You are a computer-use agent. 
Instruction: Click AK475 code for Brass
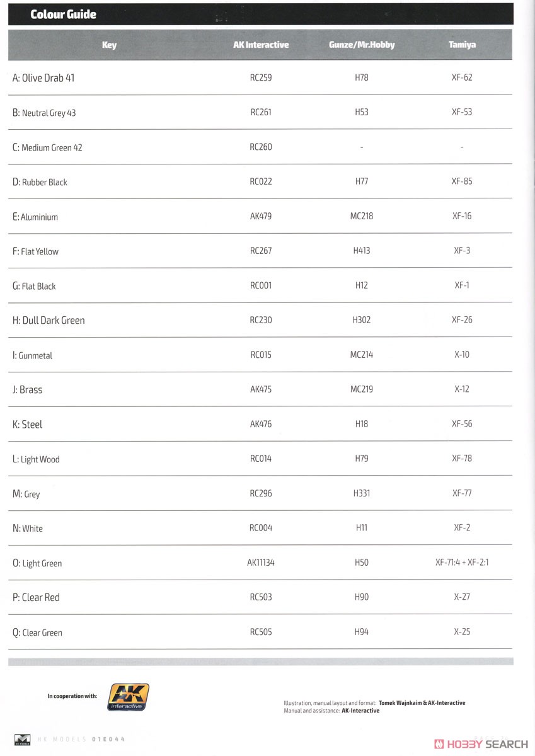coord(261,389)
